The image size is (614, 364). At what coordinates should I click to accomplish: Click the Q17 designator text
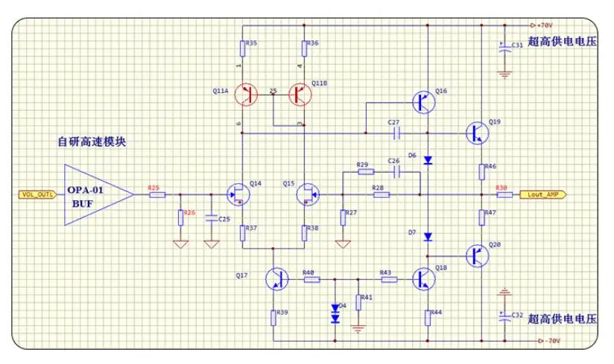241,275
